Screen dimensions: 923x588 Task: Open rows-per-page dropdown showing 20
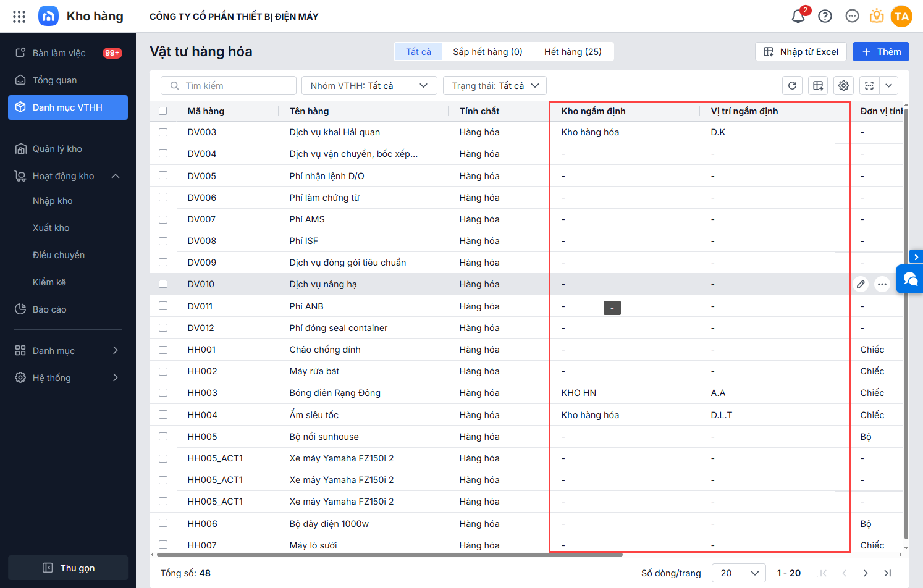pos(738,573)
